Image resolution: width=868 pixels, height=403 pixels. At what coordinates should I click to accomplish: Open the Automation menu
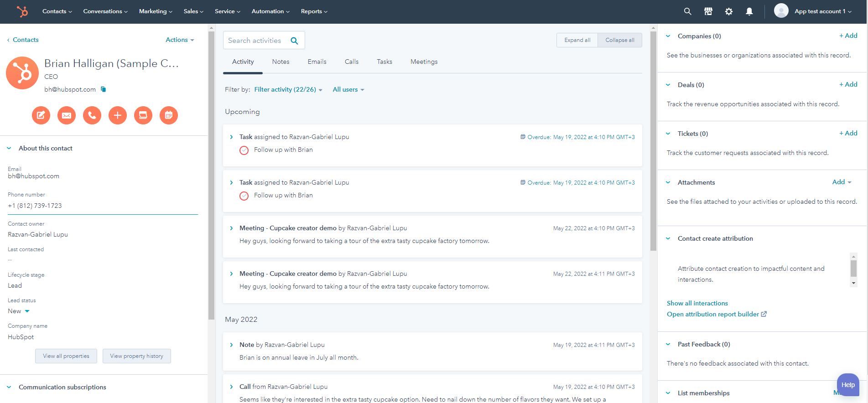click(x=270, y=11)
